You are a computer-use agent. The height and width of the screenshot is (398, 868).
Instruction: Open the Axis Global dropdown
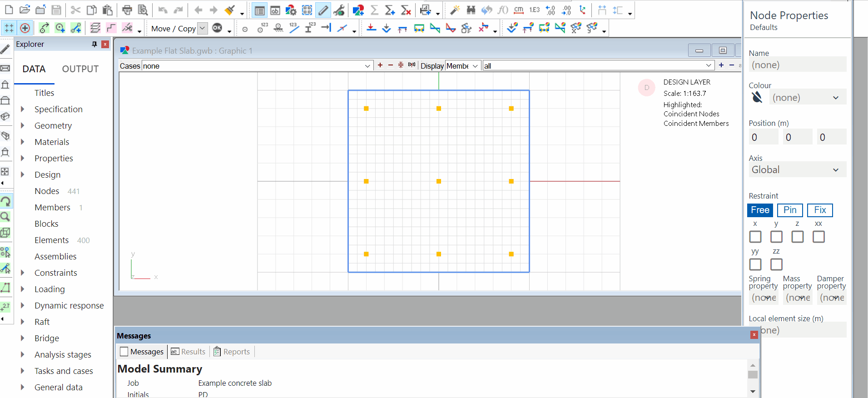[797, 170]
